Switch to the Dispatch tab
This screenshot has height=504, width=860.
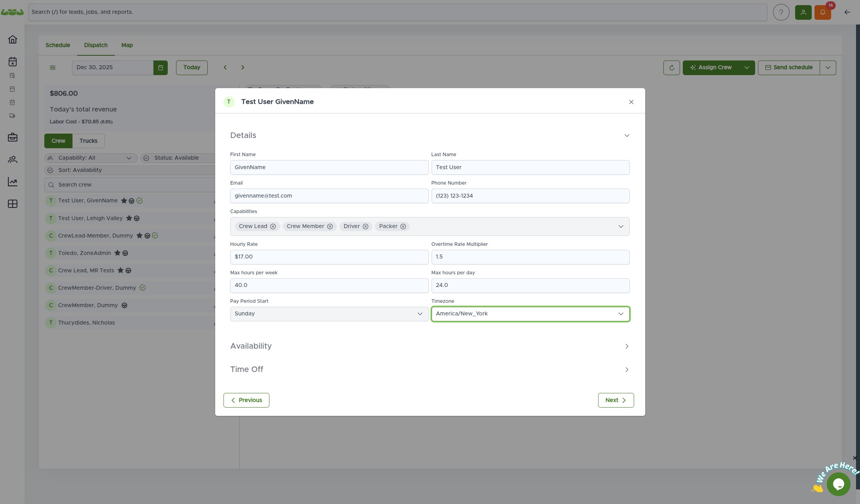96,45
